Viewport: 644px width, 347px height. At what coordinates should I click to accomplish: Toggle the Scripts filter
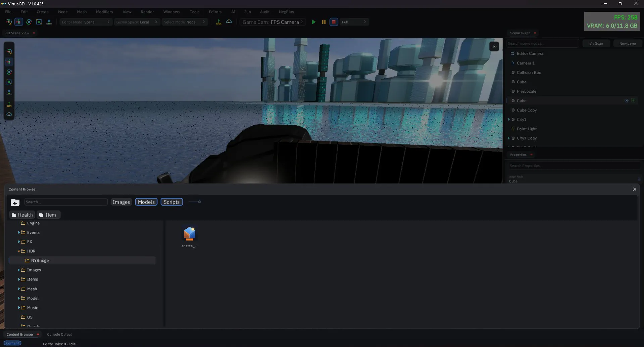click(171, 202)
